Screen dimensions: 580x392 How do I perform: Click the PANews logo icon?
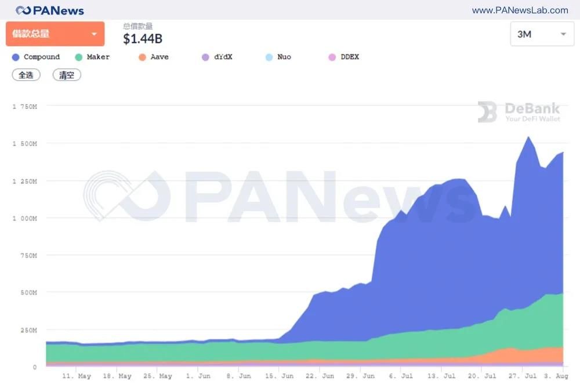23,10
